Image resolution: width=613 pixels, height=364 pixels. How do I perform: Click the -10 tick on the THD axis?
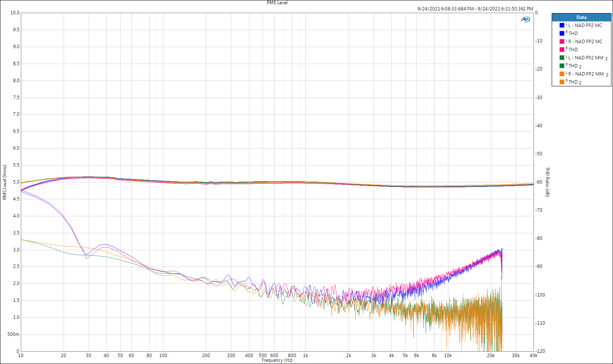[x=539, y=41]
